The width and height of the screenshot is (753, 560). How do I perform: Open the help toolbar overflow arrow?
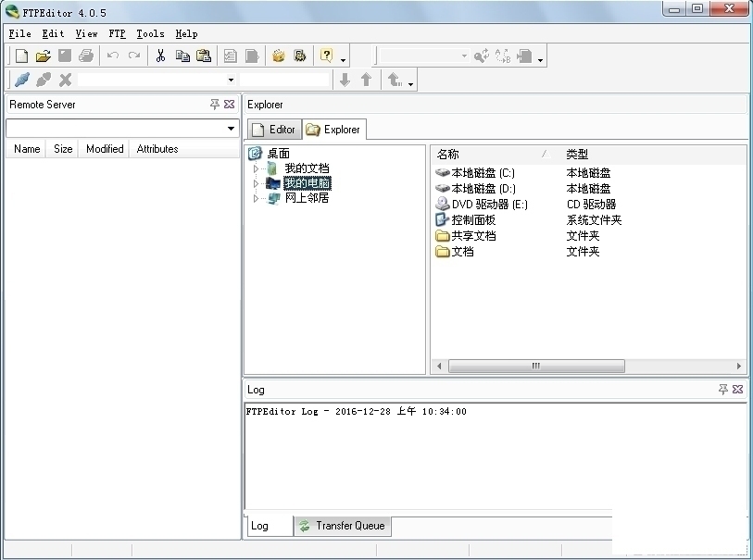coord(343,60)
